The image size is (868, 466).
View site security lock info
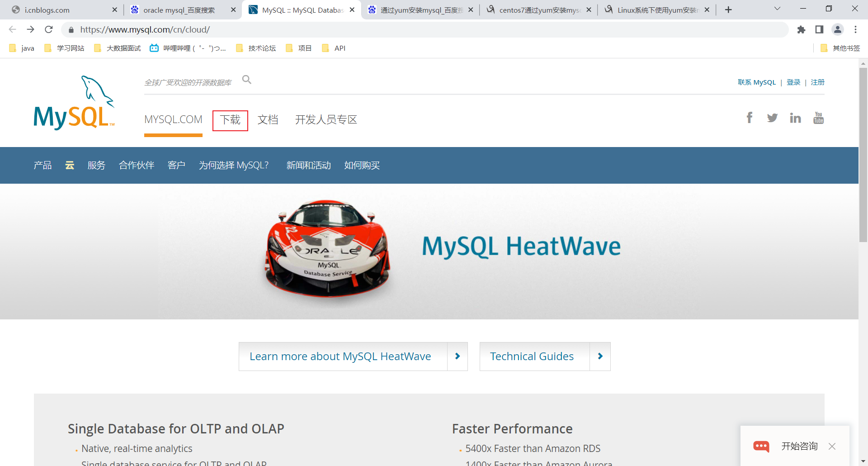tap(71, 30)
